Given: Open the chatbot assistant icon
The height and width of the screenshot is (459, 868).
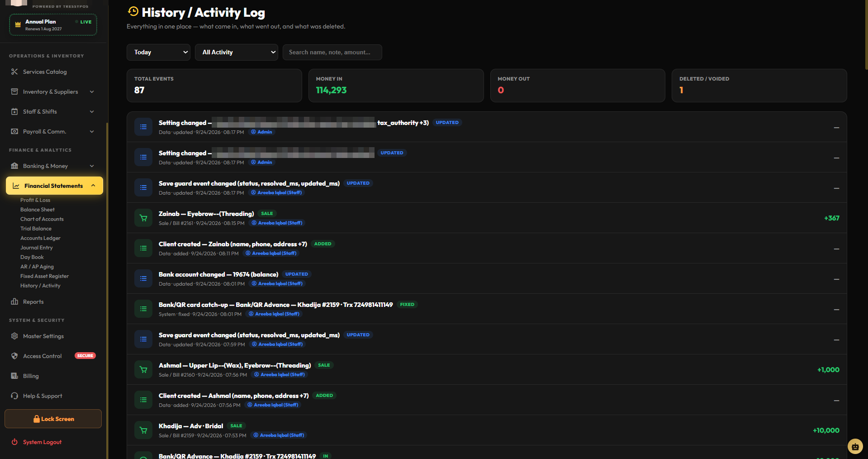Looking at the screenshot, I should coord(855,446).
